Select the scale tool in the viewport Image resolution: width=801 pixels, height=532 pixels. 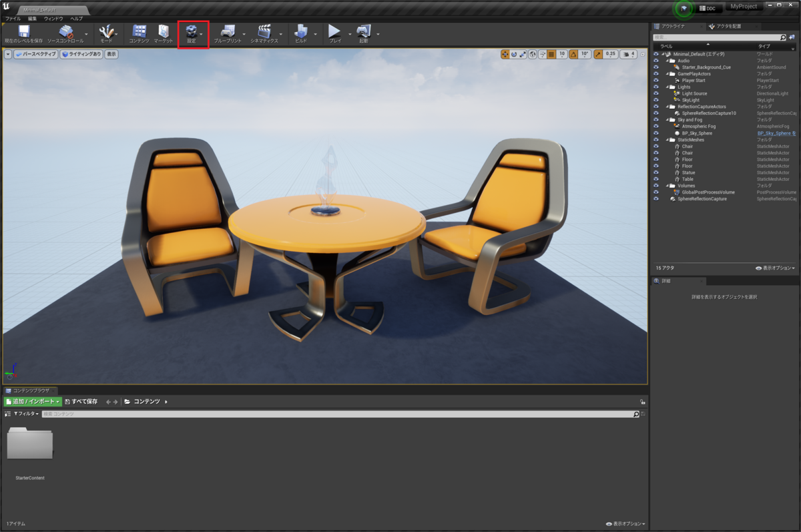[523, 54]
